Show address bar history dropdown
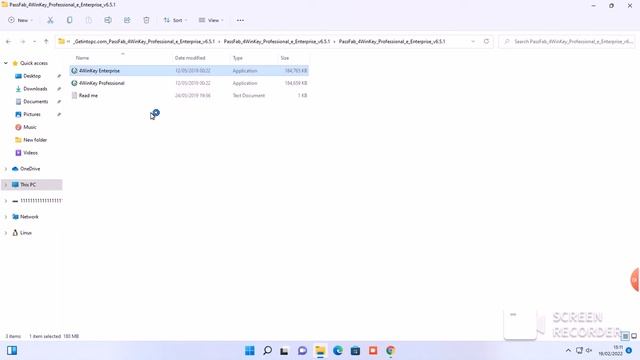Viewport: 640px width, 360px height. [x=473, y=41]
